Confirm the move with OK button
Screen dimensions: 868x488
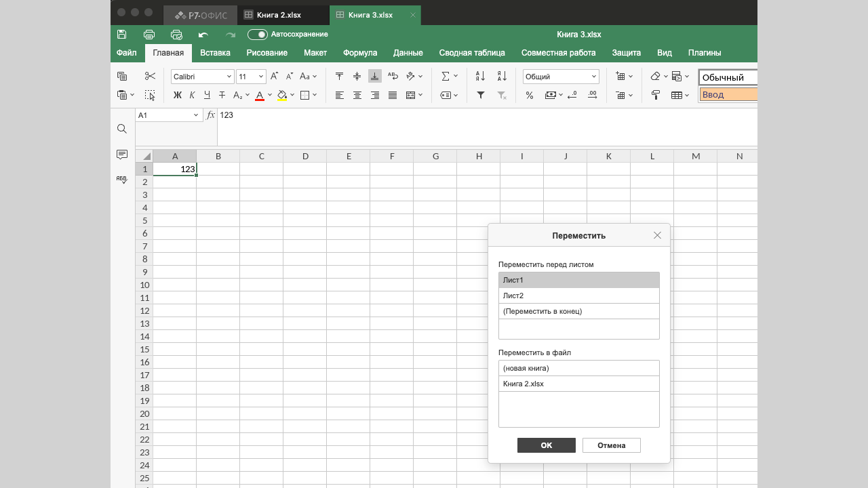coord(547,445)
